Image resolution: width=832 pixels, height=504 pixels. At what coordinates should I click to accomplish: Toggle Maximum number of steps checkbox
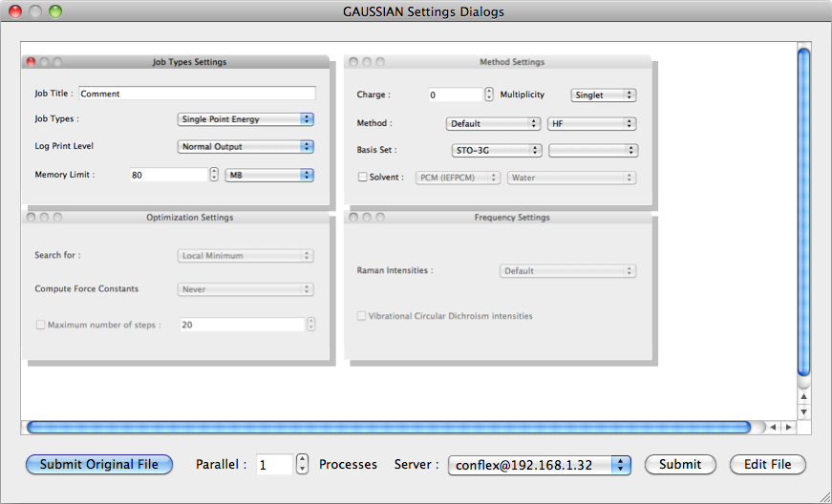coord(40,325)
